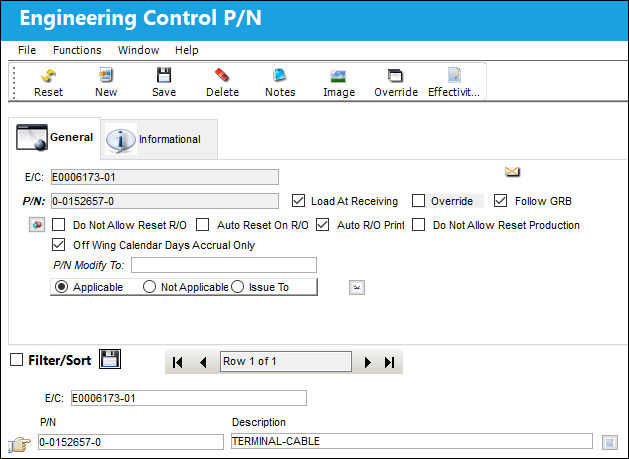Switch to the Informational tab
Image resolution: width=629 pixels, height=459 pixels.
(159, 139)
